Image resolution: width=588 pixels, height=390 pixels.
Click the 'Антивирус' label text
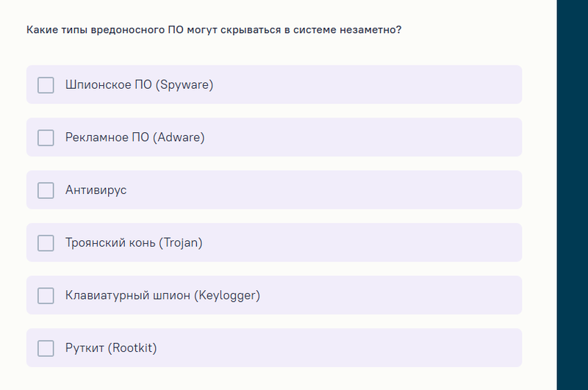tap(96, 190)
